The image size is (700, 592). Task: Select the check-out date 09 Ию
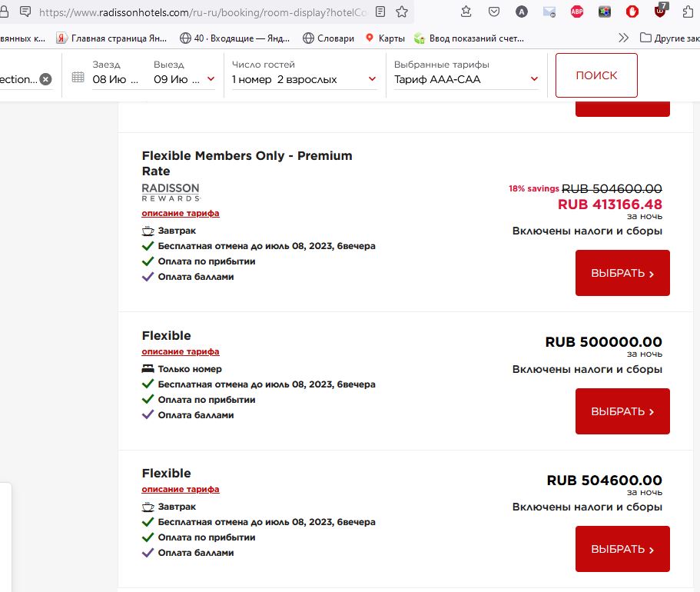pos(176,79)
